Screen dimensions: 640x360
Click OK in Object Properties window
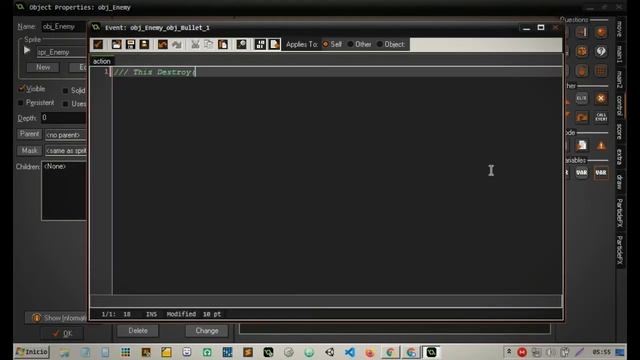click(x=62, y=333)
